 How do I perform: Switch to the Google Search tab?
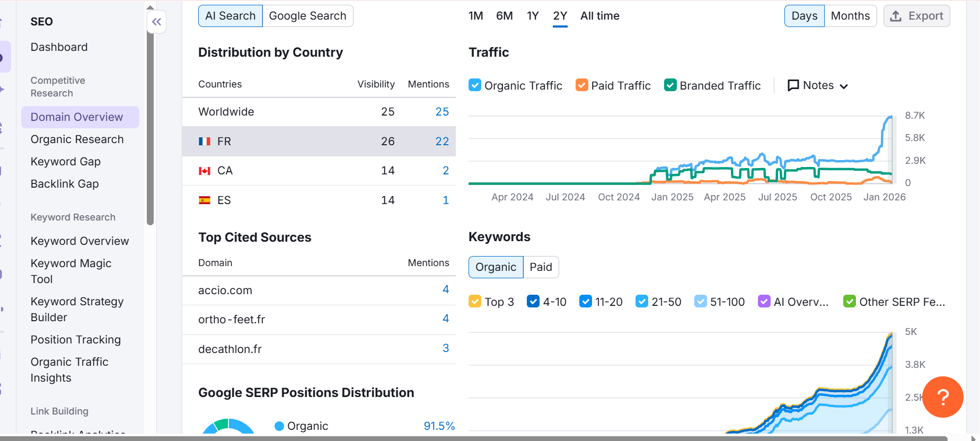coord(307,16)
